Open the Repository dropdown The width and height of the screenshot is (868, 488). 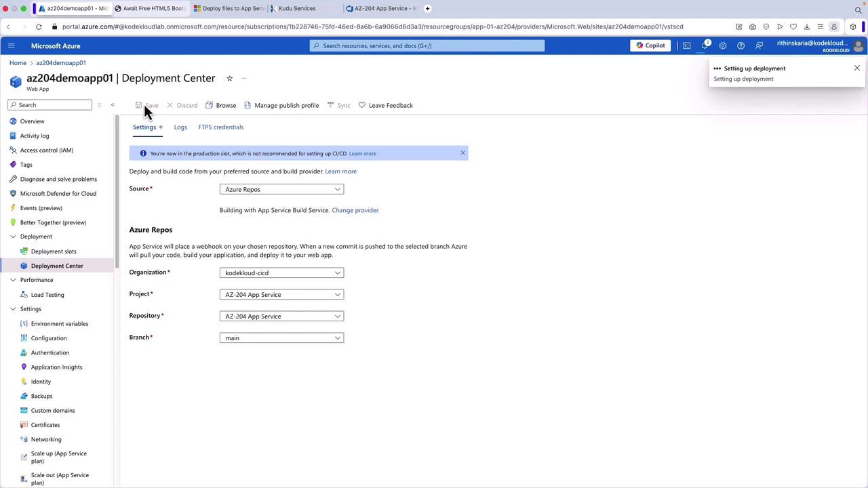pyautogui.click(x=281, y=316)
